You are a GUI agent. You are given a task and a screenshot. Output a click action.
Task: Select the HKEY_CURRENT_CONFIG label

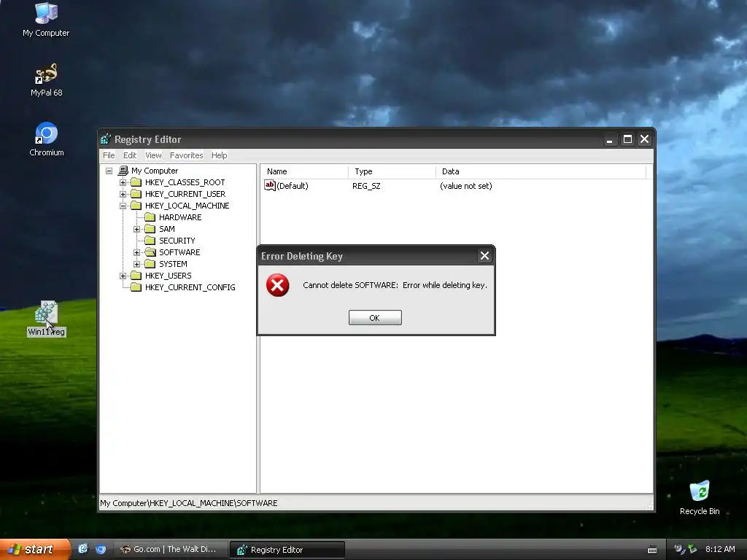190,287
